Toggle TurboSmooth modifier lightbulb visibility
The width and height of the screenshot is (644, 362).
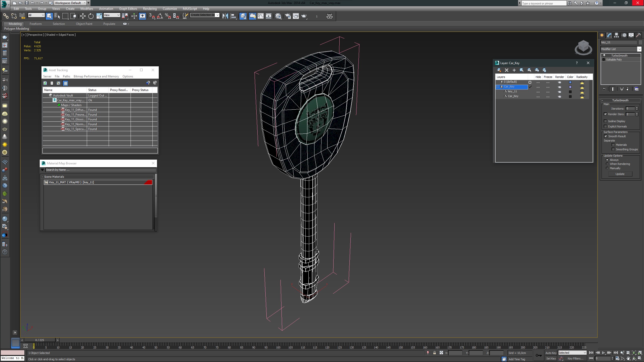click(x=604, y=56)
